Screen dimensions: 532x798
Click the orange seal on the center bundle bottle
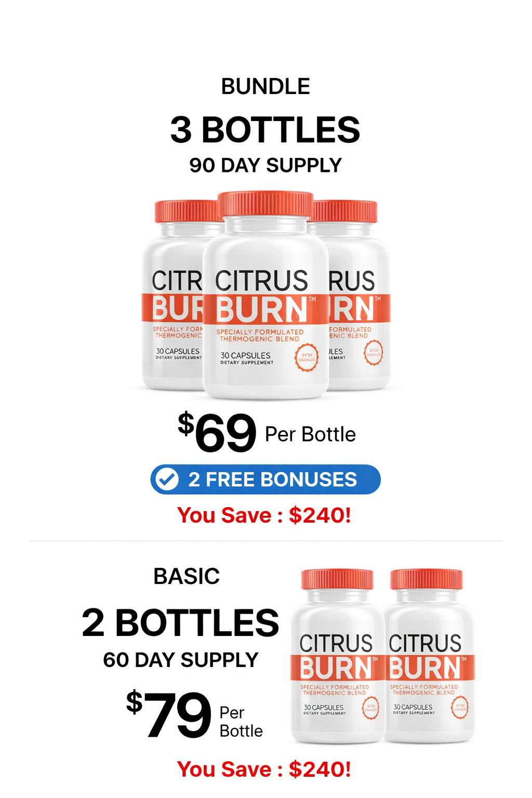(x=306, y=357)
